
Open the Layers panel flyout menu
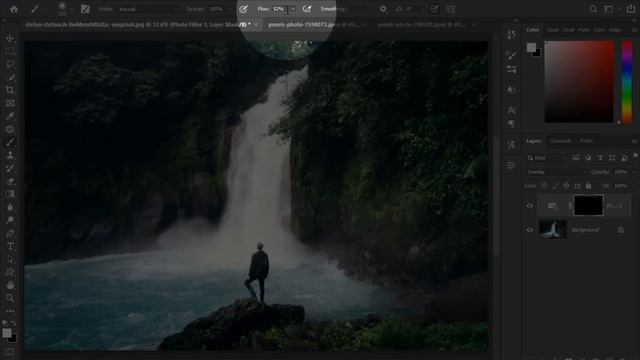(x=634, y=141)
